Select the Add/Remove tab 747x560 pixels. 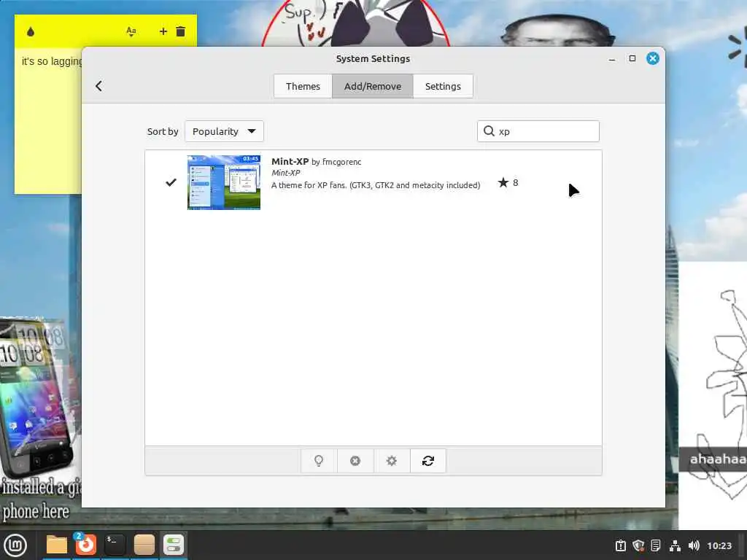[x=373, y=86]
